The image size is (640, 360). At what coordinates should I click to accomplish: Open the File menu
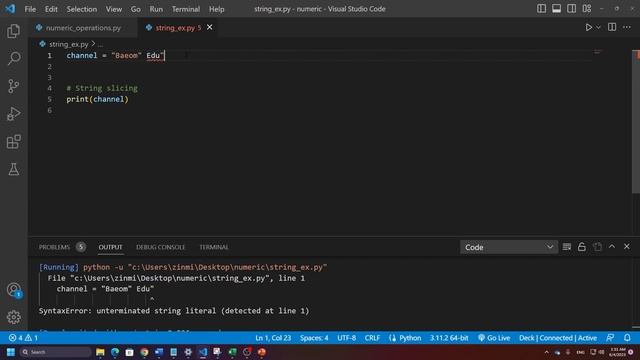pyautogui.click(x=30, y=9)
